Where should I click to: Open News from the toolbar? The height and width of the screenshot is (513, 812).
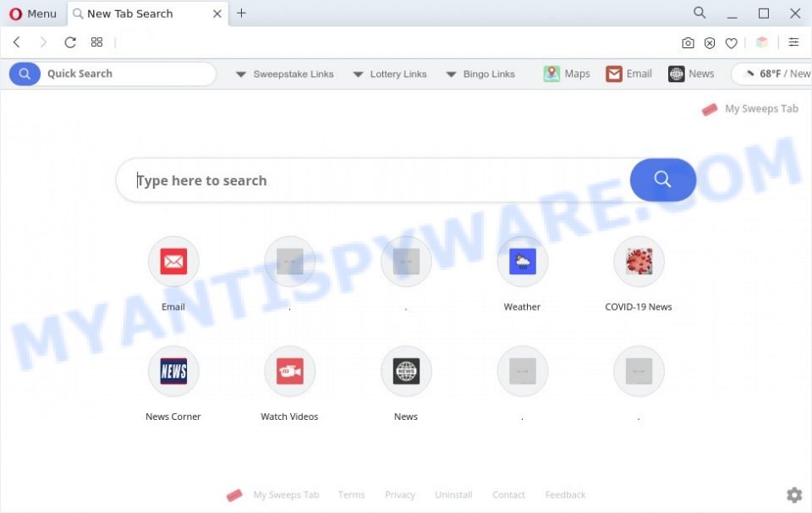691,74
